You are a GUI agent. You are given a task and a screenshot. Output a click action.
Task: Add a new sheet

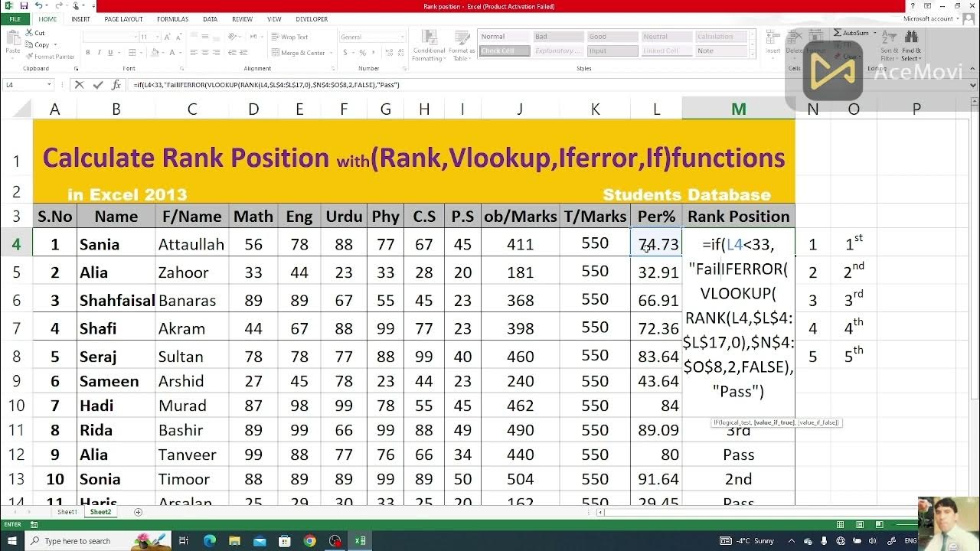coord(138,512)
